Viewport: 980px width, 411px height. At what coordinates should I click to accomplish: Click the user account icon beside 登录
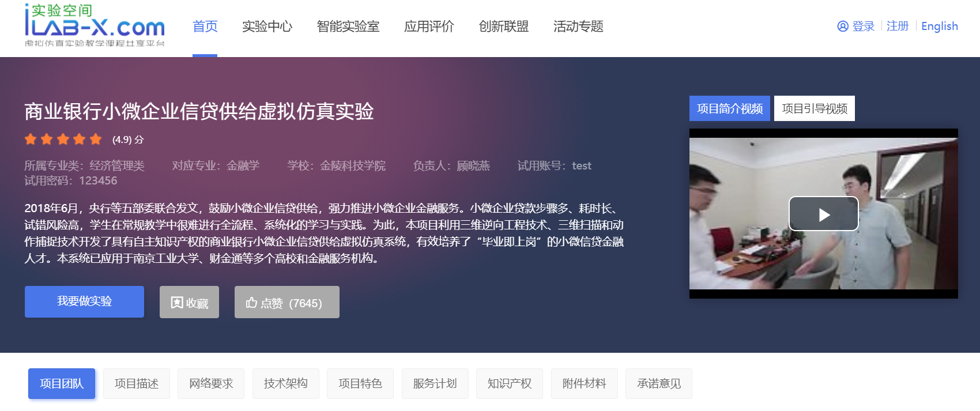843,27
